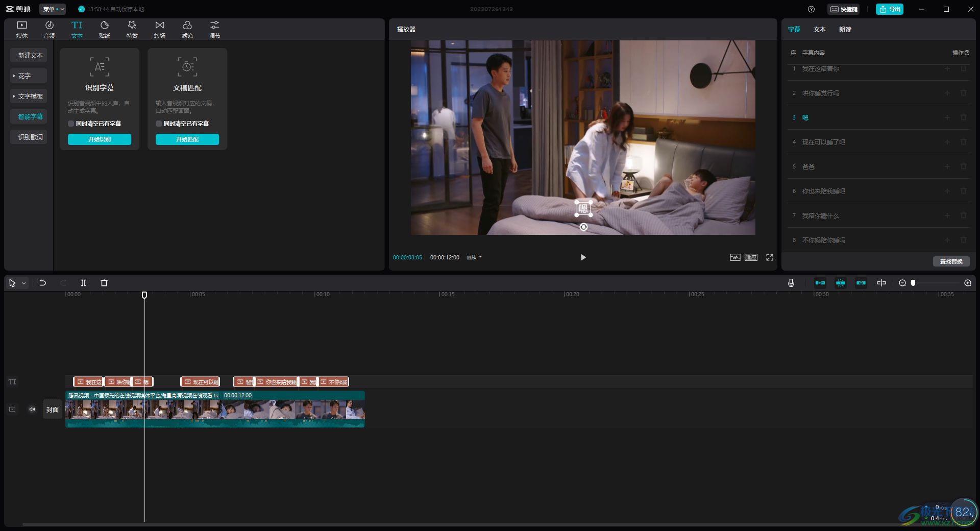Image resolution: width=980 pixels, height=531 pixels.
Task: Open the 转场 transitions tab
Action: pos(160,30)
